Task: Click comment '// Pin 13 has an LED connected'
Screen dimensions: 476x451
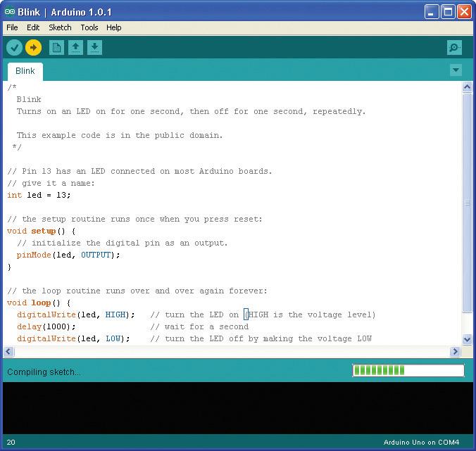Action: (x=81, y=172)
